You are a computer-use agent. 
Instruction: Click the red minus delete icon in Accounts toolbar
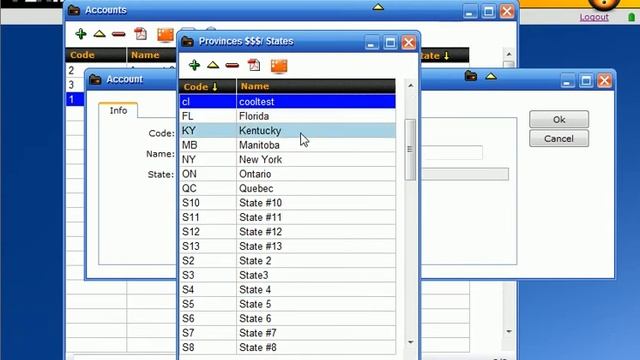(x=119, y=34)
